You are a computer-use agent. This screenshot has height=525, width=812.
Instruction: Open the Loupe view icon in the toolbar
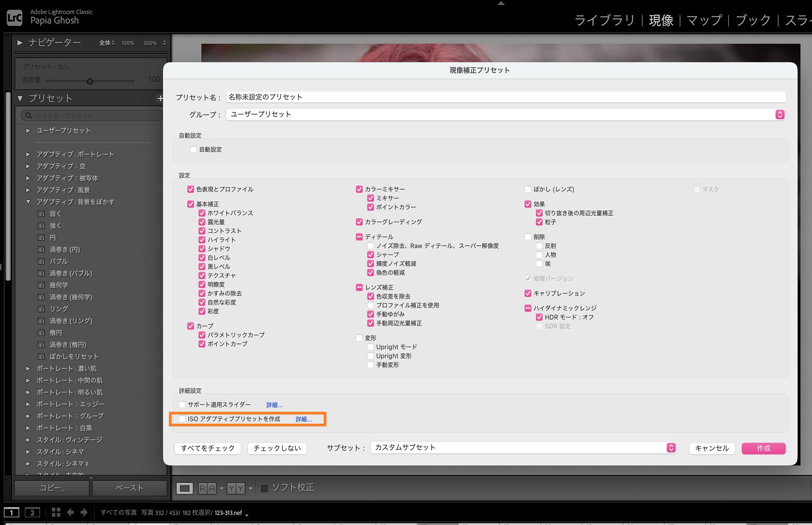click(x=184, y=488)
